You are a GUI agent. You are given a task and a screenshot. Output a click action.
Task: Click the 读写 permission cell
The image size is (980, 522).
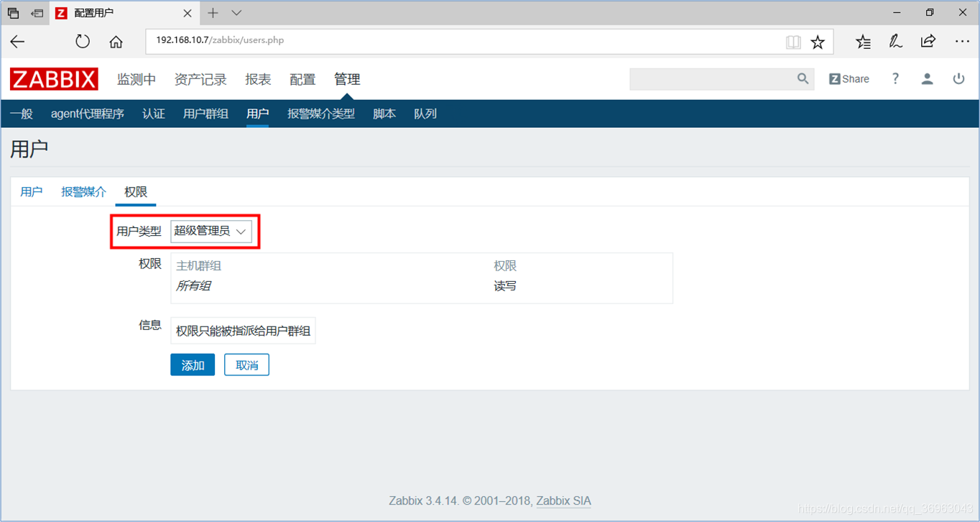pos(505,286)
